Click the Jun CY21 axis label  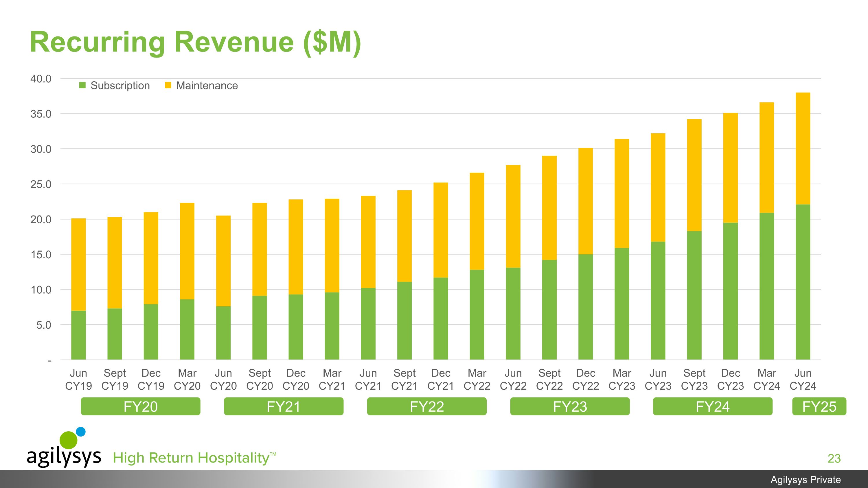point(368,380)
